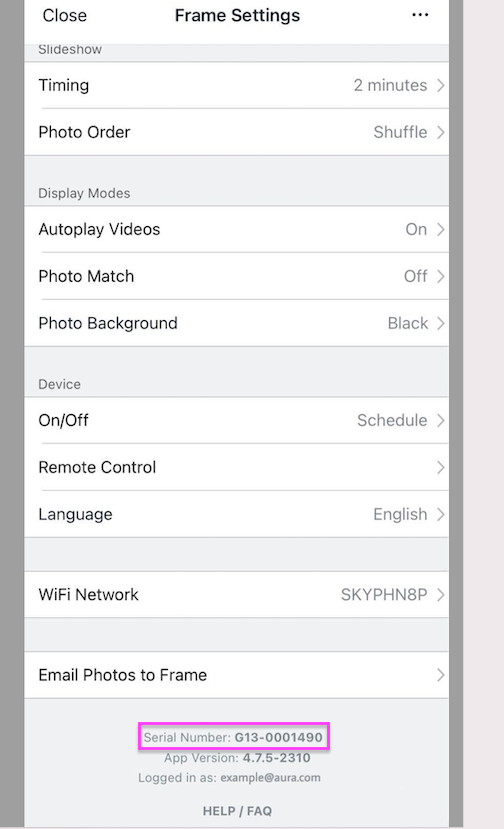This screenshot has width=504, height=829.
Task: Select the Black background color value
Action: [x=408, y=323]
